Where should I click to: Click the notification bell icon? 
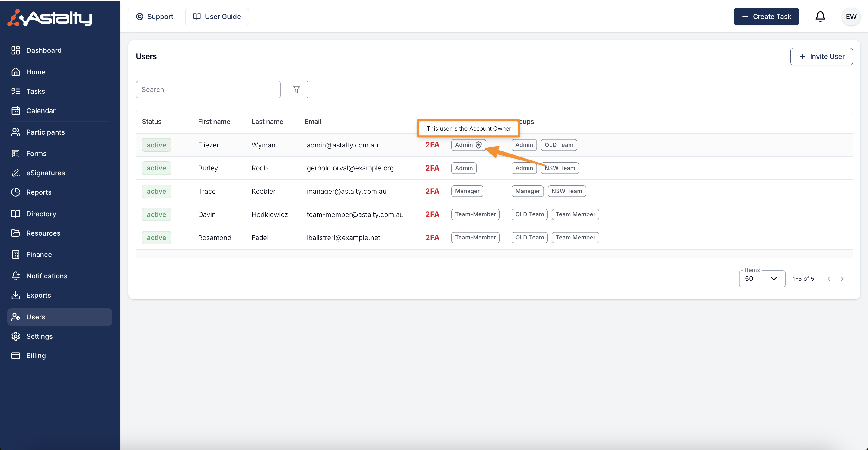click(x=820, y=17)
